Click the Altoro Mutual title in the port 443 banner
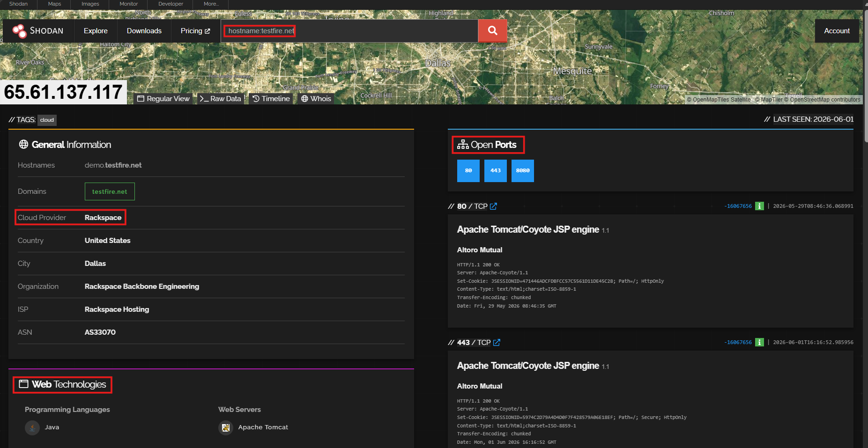Screen dimensions: 868x448 pyautogui.click(x=480, y=386)
